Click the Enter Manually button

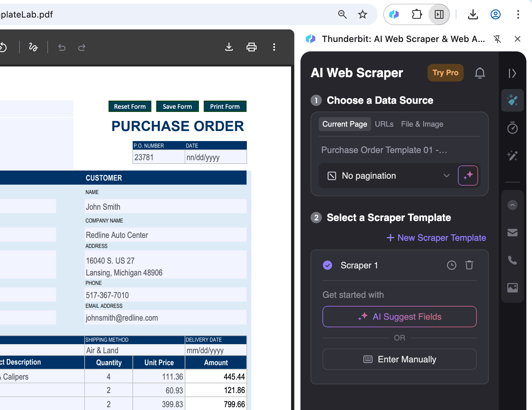tap(400, 359)
